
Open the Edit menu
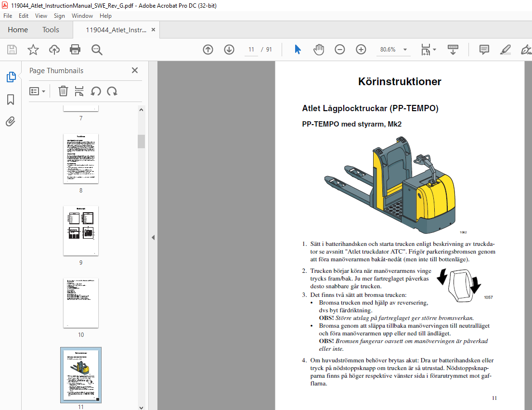pos(24,15)
